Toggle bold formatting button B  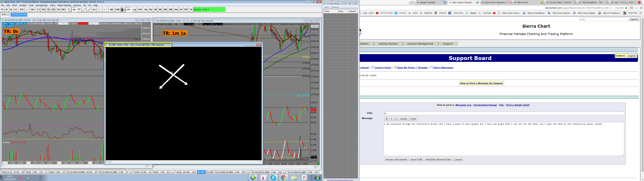(x=387, y=119)
